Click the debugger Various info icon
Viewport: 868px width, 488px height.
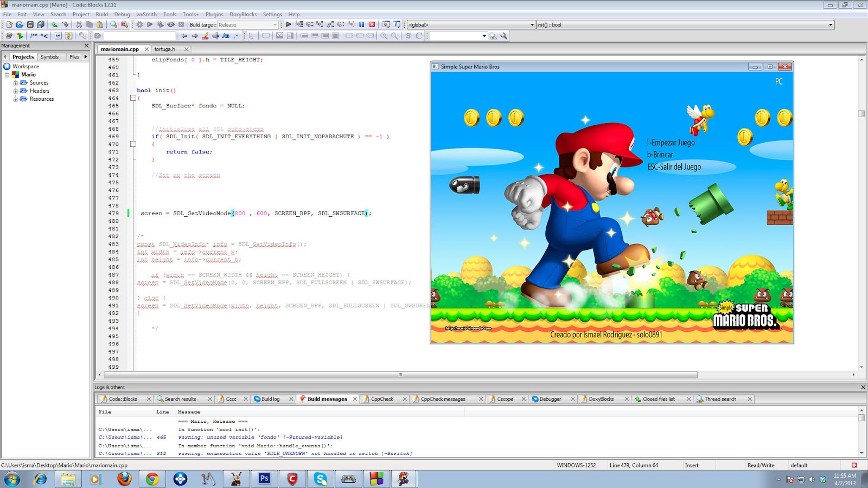(x=397, y=24)
